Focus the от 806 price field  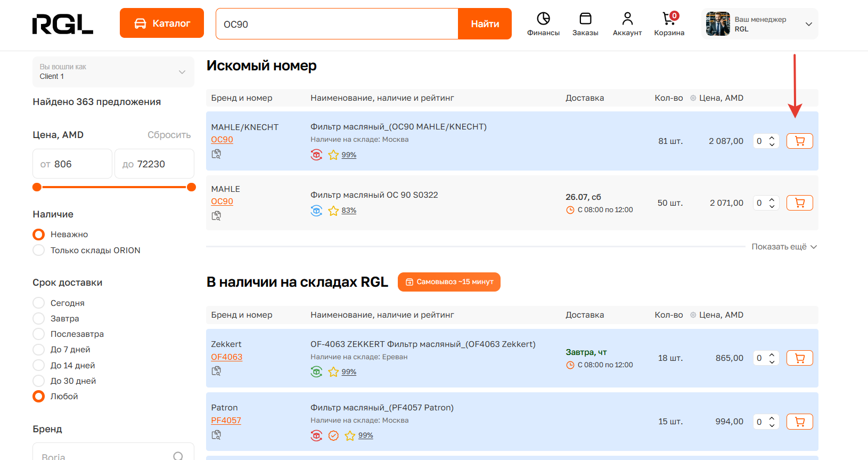72,164
